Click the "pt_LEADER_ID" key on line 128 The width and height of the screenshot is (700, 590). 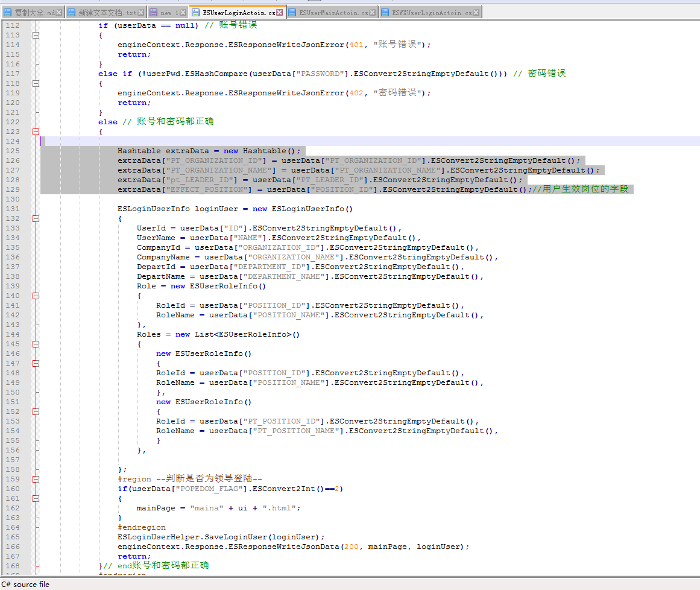click(x=202, y=180)
